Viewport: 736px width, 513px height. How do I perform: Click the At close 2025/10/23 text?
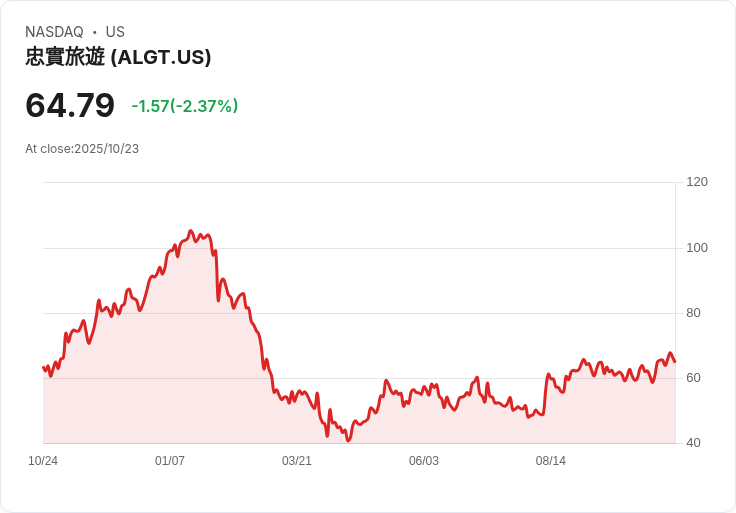pyautogui.click(x=82, y=149)
